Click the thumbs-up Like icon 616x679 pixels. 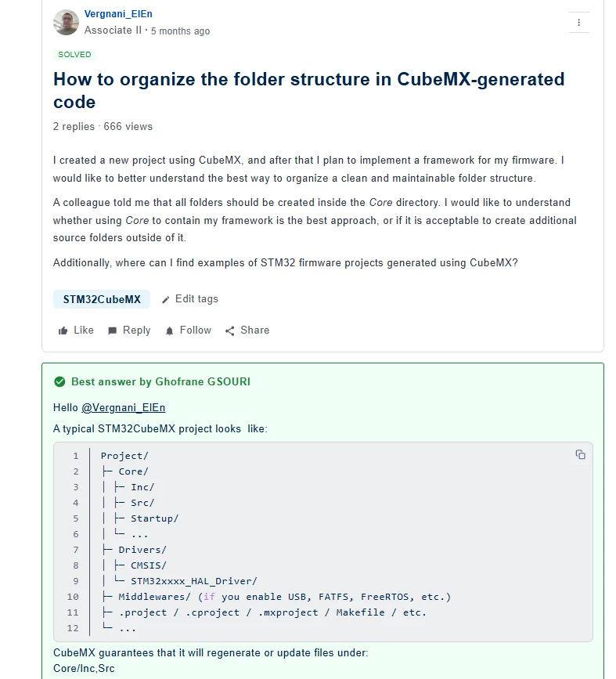(63, 330)
